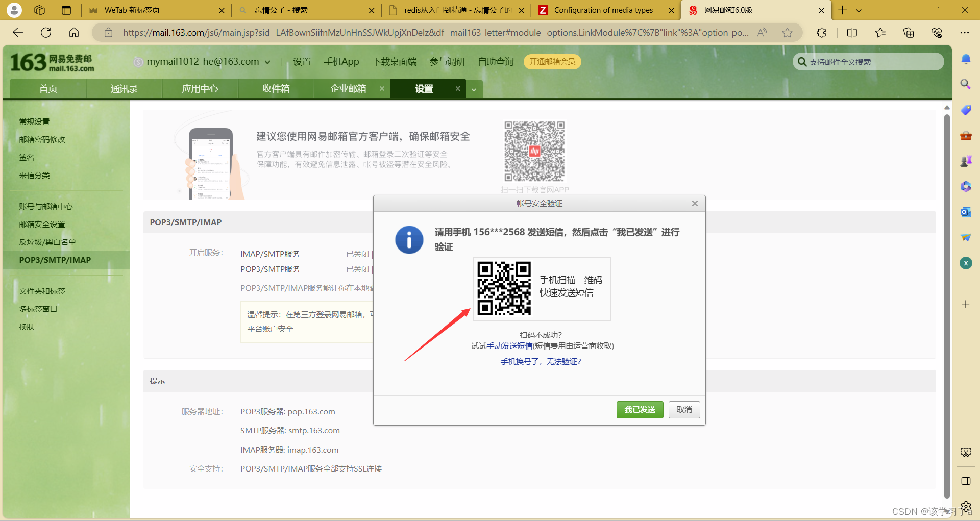Viewport: 980px width, 521px height.
Task: Open the games chess icon in sidebar
Action: [966, 161]
